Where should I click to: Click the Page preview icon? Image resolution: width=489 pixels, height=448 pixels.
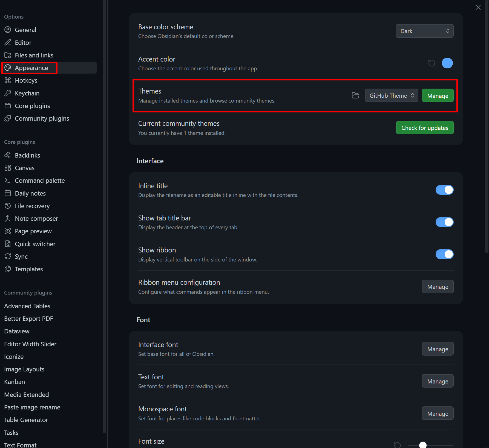8,231
